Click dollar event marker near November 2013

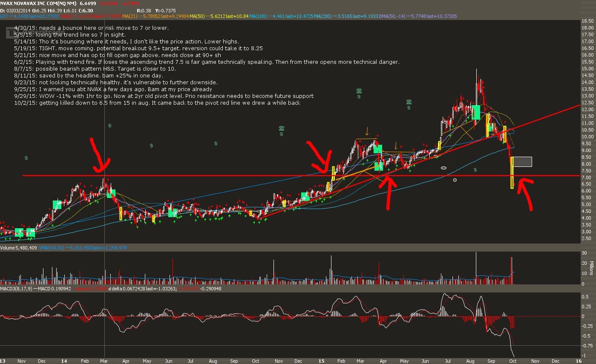point(26,158)
